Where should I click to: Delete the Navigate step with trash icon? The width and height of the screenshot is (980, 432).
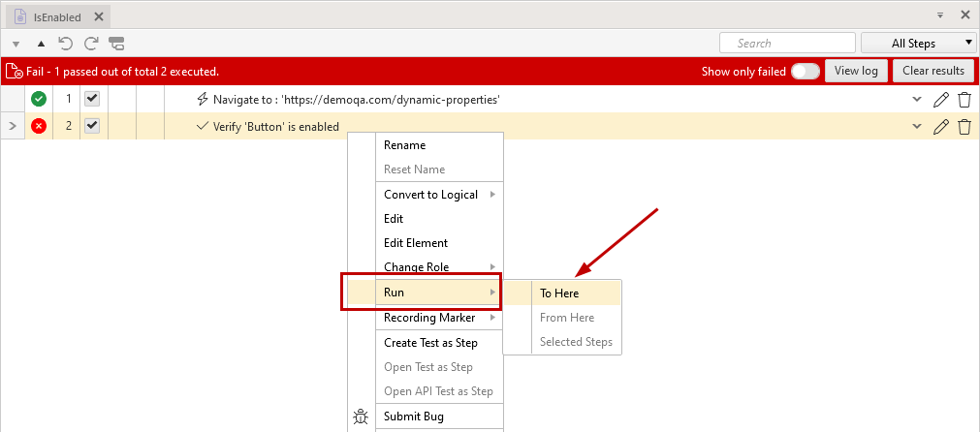[x=964, y=99]
